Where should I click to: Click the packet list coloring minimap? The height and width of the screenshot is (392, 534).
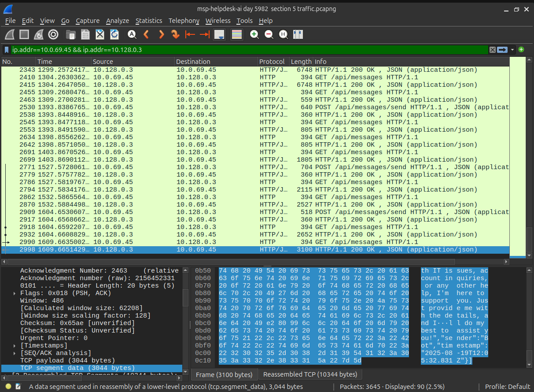(x=518, y=157)
